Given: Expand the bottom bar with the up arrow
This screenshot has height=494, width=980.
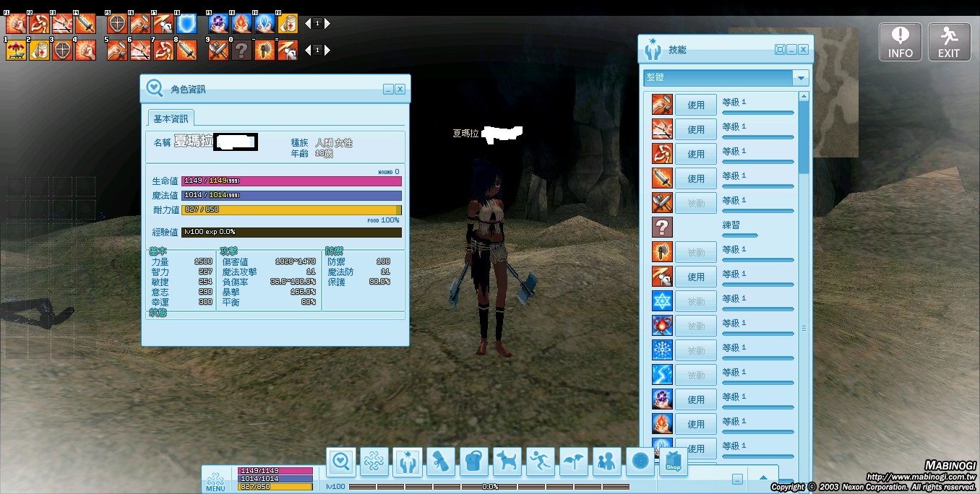Looking at the screenshot, I should pyautogui.click(x=763, y=478).
